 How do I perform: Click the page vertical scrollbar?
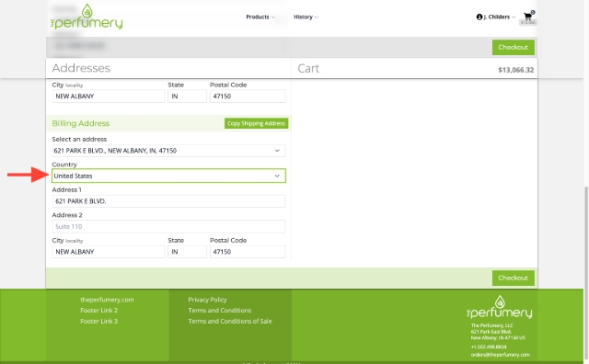[586, 274]
